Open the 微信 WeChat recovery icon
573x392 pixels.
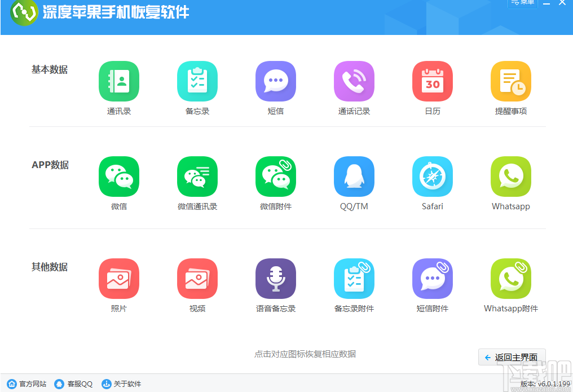point(119,177)
